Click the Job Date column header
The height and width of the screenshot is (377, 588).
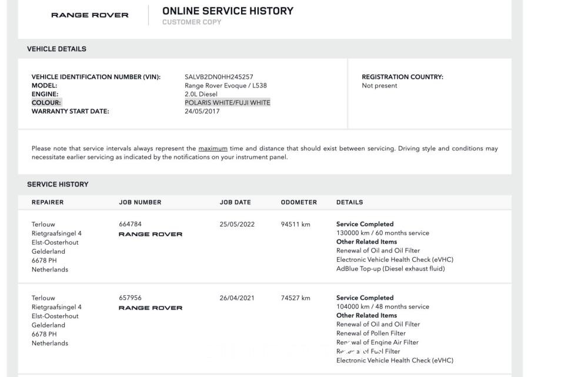pyautogui.click(x=235, y=203)
